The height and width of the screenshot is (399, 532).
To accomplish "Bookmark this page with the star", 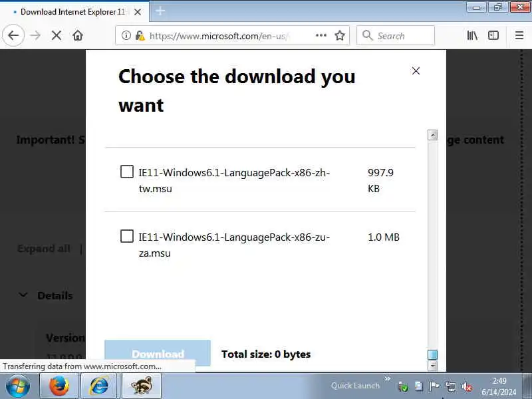I will click(340, 35).
